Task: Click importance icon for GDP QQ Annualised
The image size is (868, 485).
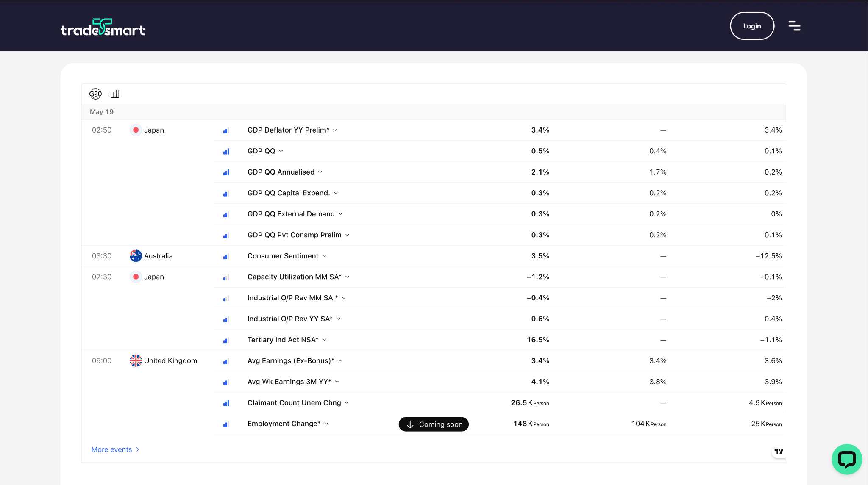Action: pos(226,172)
